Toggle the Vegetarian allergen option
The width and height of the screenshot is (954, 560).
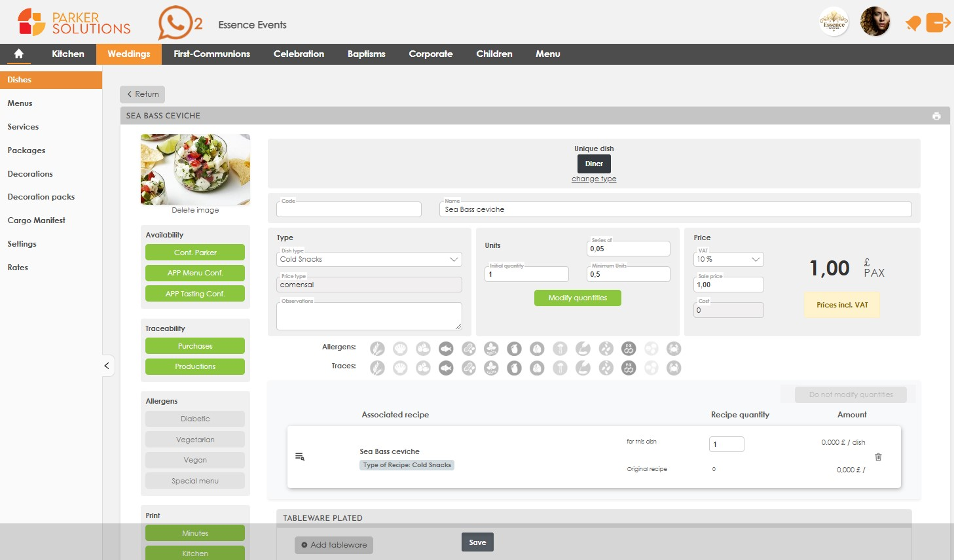click(x=194, y=439)
